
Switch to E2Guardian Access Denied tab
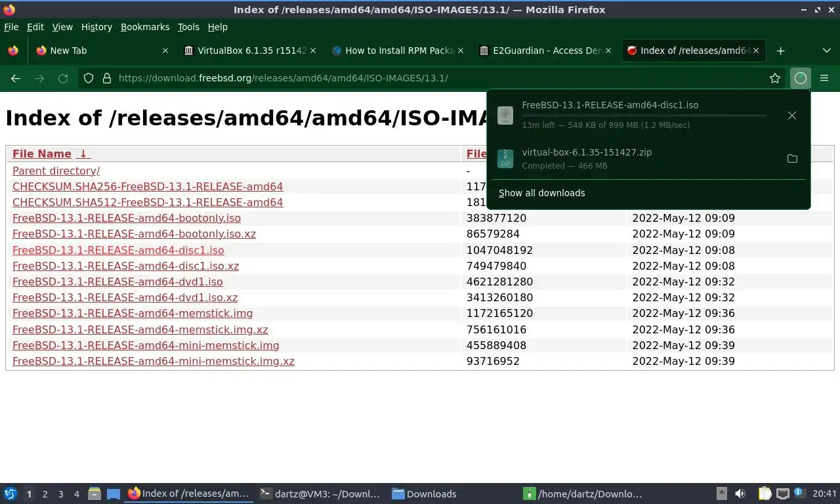[x=545, y=51]
